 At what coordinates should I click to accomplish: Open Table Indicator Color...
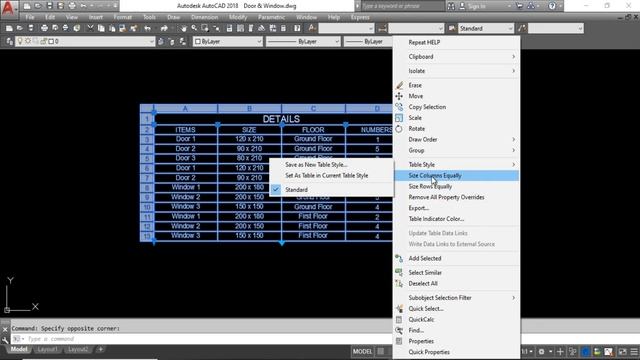coord(456,219)
